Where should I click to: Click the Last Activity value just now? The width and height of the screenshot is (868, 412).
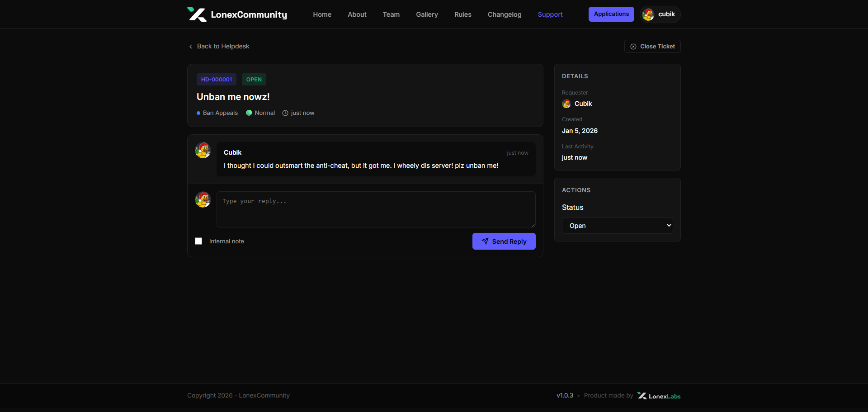click(x=575, y=157)
